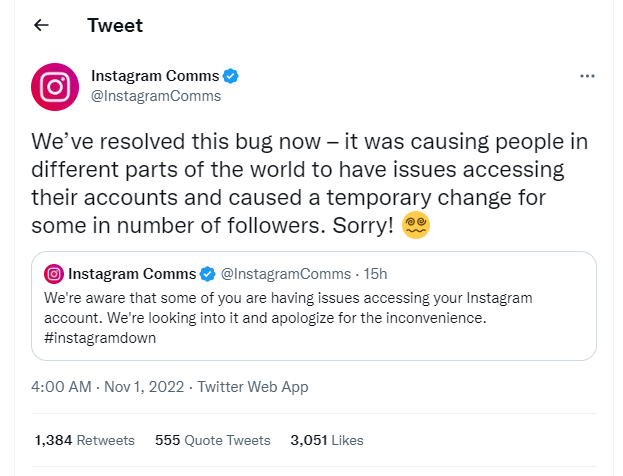The height and width of the screenshot is (476, 623).
Task: Click the #instagramdown hashtag
Action: point(100,338)
